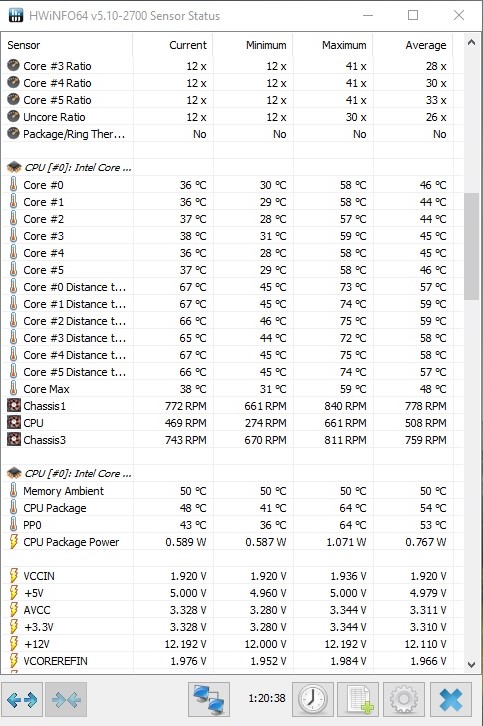Click the HWiNFO64 app icon in title bar

point(15,15)
